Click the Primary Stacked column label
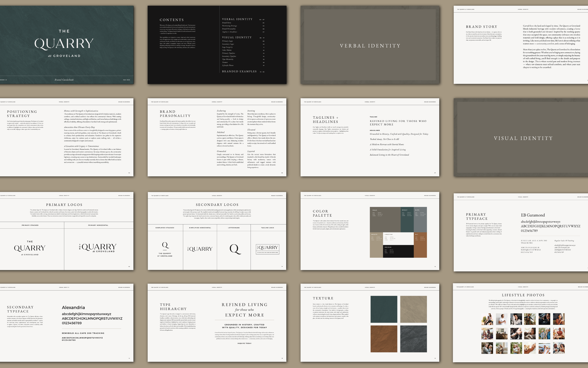 click(x=30, y=225)
